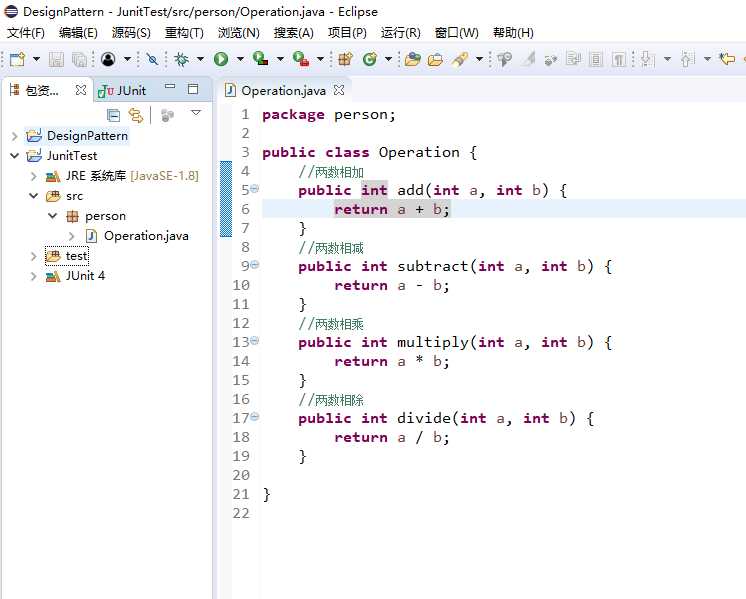
Task: Expand the test source folder
Action: [33, 256]
